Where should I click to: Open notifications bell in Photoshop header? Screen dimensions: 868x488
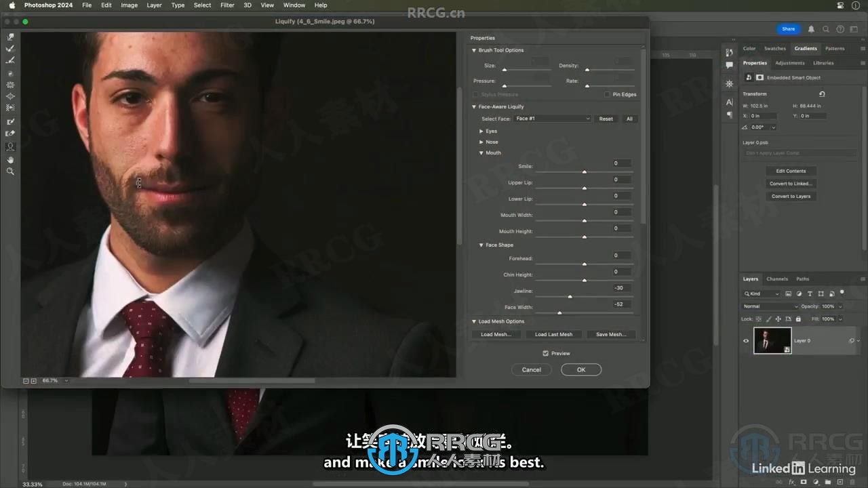coord(811,29)
